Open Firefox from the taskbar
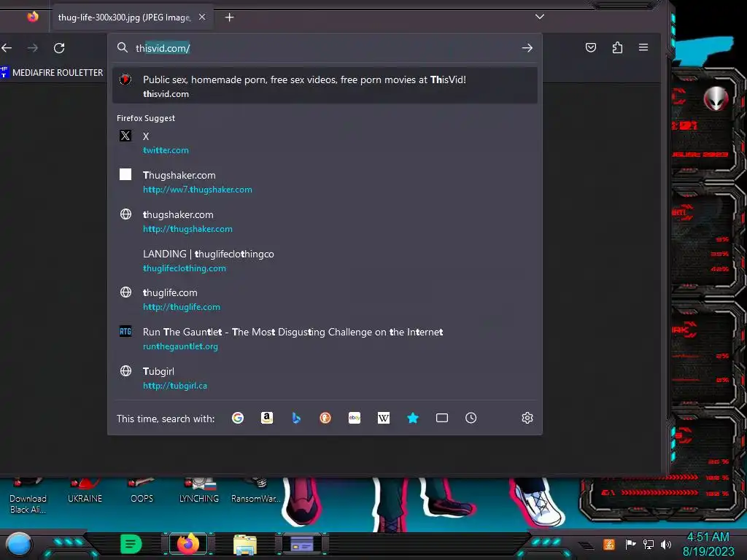Image resolution: width=747 pixels, height=560 pixels. point(188,544)
